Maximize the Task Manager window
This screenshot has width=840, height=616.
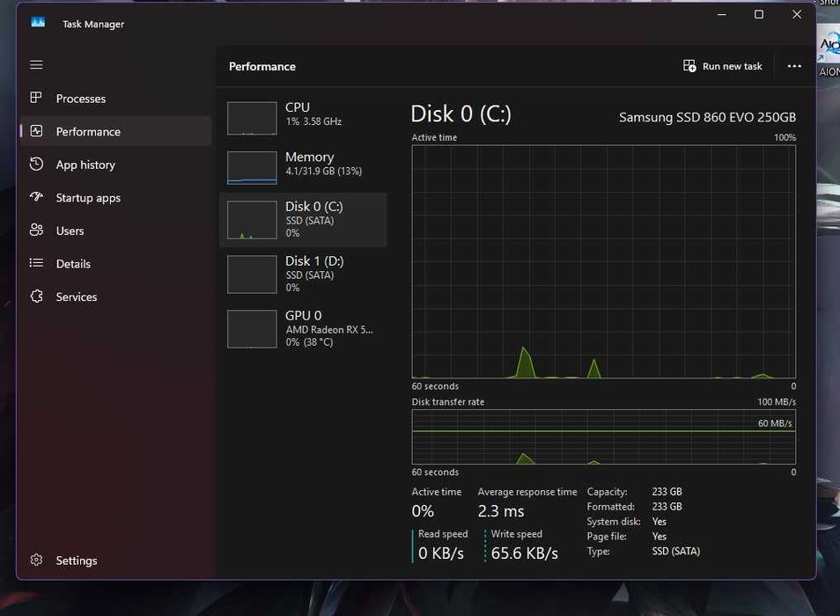[x=759, y=14]
